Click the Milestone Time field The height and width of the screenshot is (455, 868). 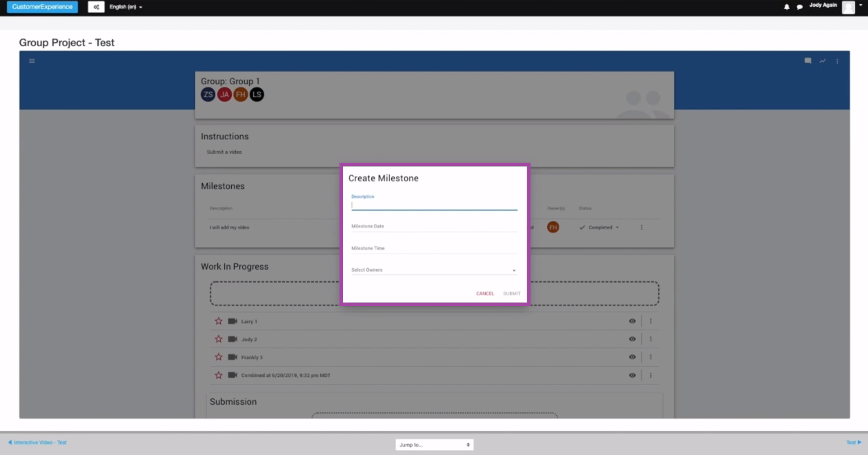(x=434, y=248)
